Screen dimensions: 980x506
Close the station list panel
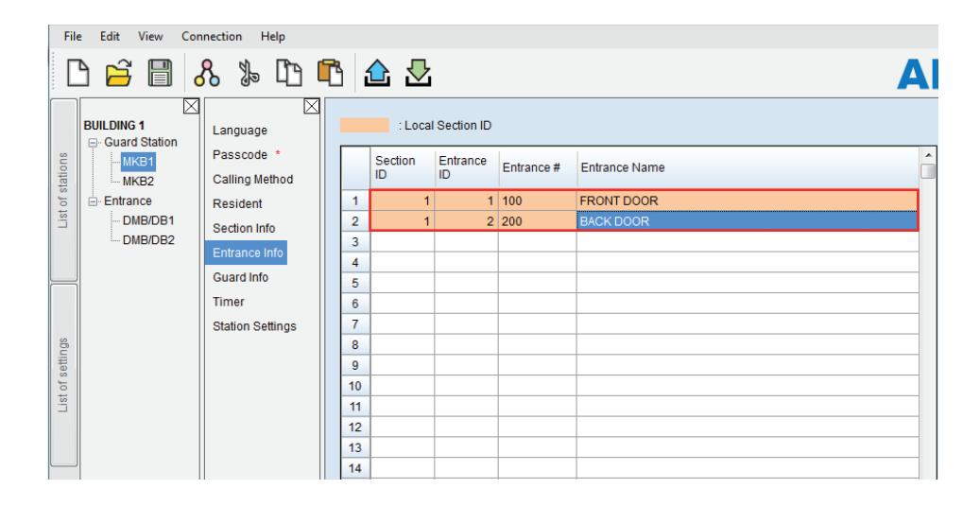coord(191,106)
